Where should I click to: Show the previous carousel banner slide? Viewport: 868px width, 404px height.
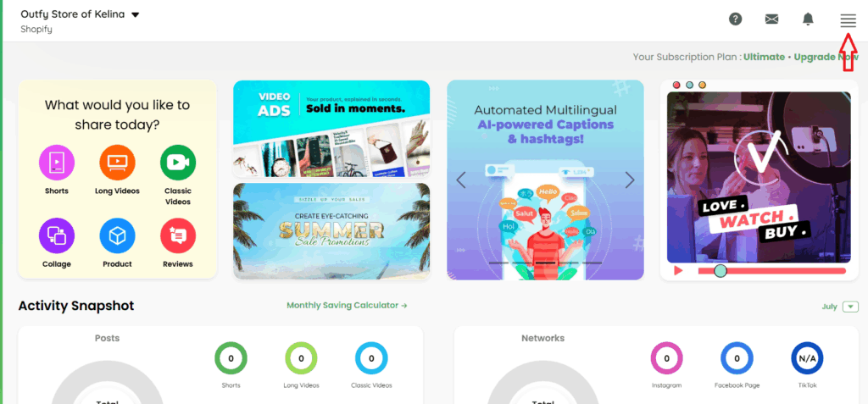click(460, 180)
